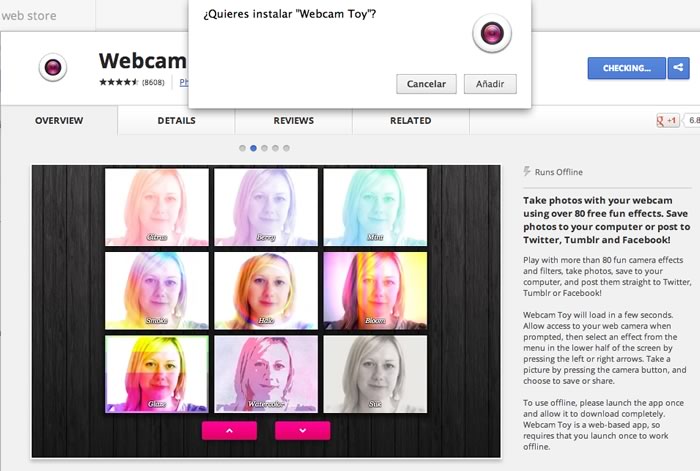Open the OVERVIEW tab

pos(59,121)
